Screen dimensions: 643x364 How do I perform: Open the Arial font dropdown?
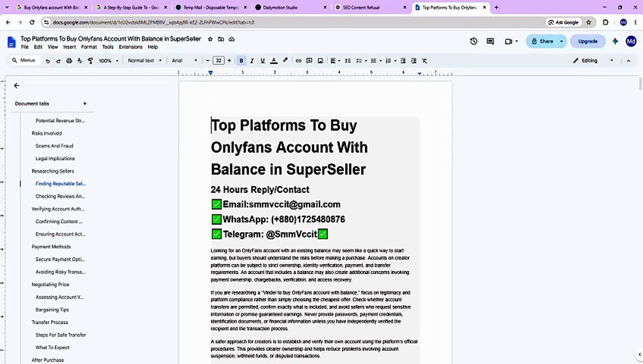[185, 61]
